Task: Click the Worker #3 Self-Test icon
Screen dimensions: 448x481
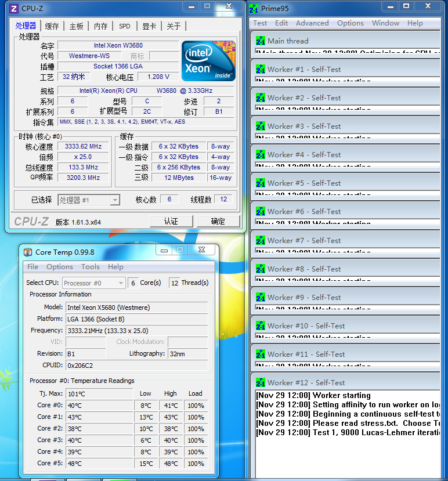Action: coord(261,126)
